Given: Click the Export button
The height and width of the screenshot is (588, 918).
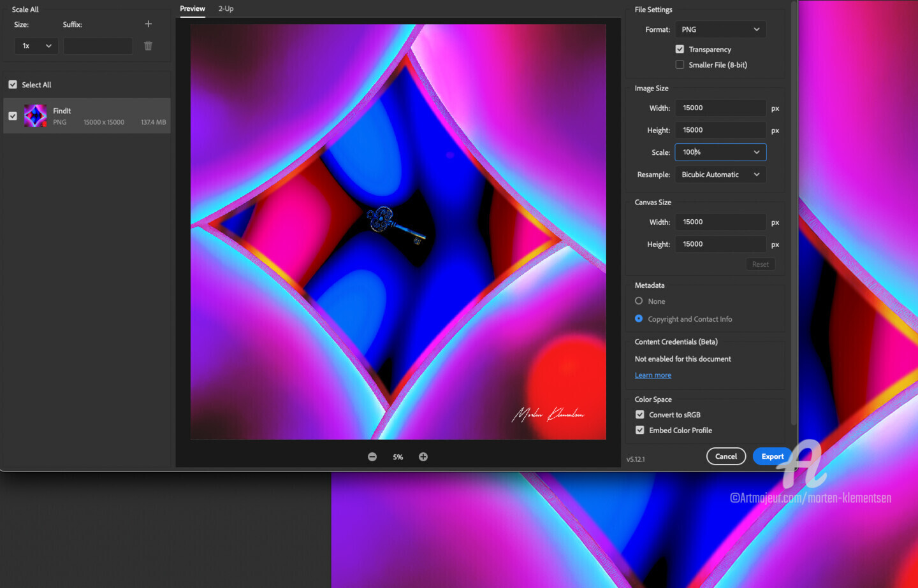Looking at the screenshot, I should (x=773, y=456).
